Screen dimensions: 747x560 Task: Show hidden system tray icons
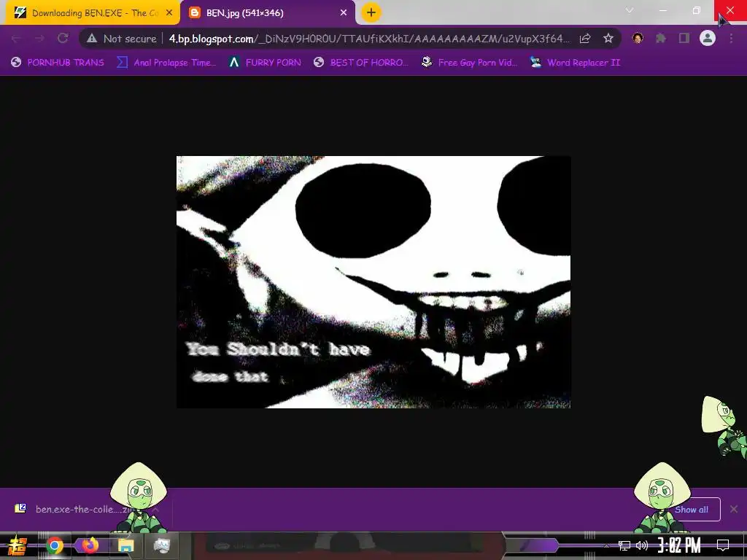click(x=606, y=545)
